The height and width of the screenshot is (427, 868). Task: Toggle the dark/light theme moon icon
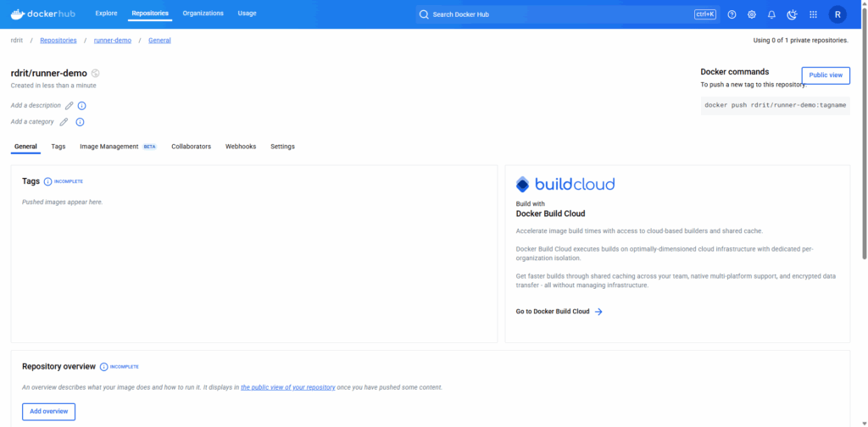tap(793, 14)
